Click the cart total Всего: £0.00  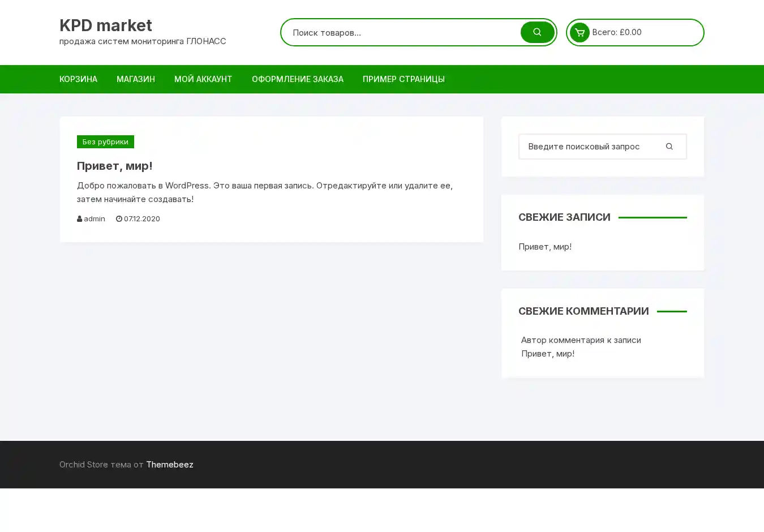[x=617, y=32]
